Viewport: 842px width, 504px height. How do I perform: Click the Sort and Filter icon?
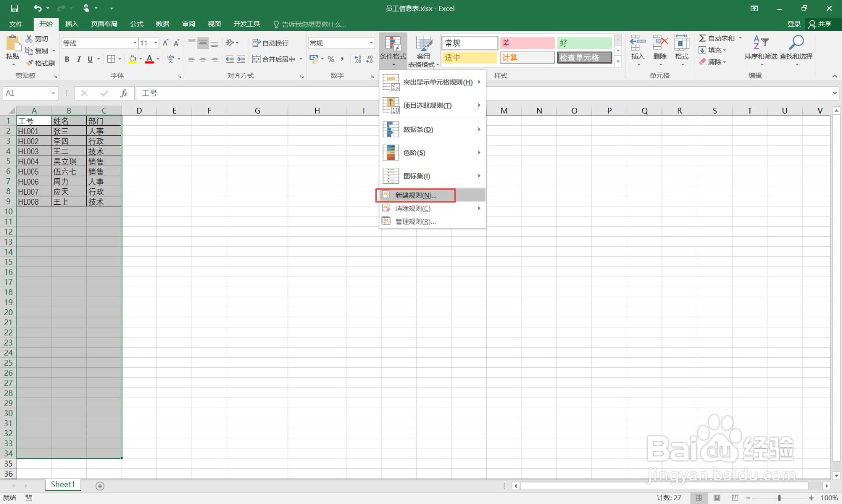click(x=760, y=43)
